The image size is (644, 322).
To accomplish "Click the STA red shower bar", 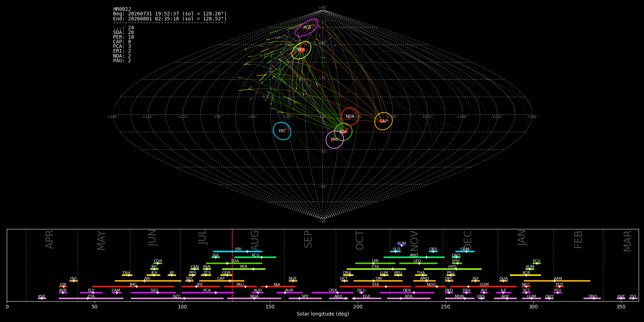I will tap(375, 287).
